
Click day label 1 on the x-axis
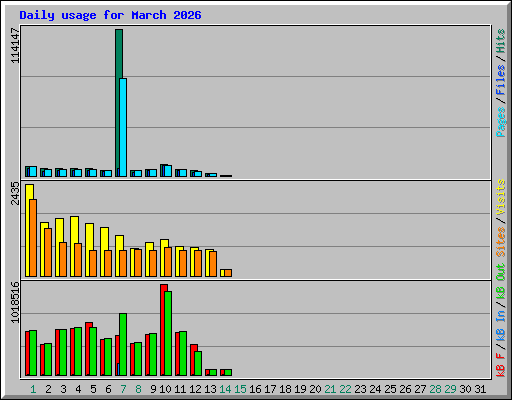point(33,389)
